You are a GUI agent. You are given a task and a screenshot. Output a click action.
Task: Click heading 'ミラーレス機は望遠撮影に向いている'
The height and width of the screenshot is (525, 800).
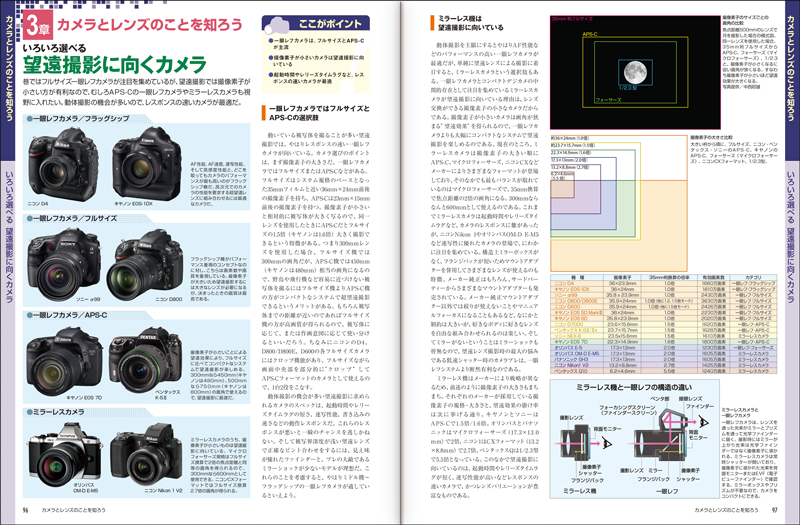466,23
